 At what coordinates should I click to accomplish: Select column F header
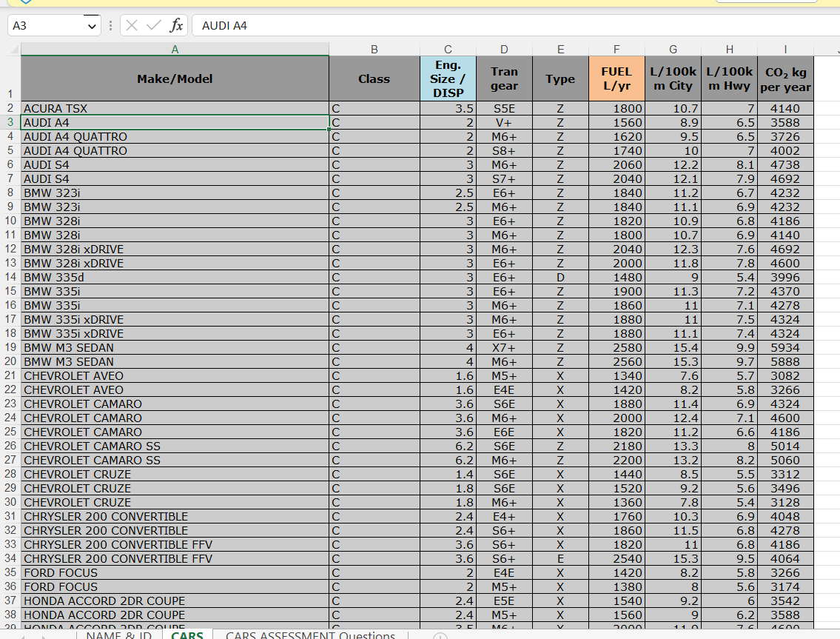[616, 50]
